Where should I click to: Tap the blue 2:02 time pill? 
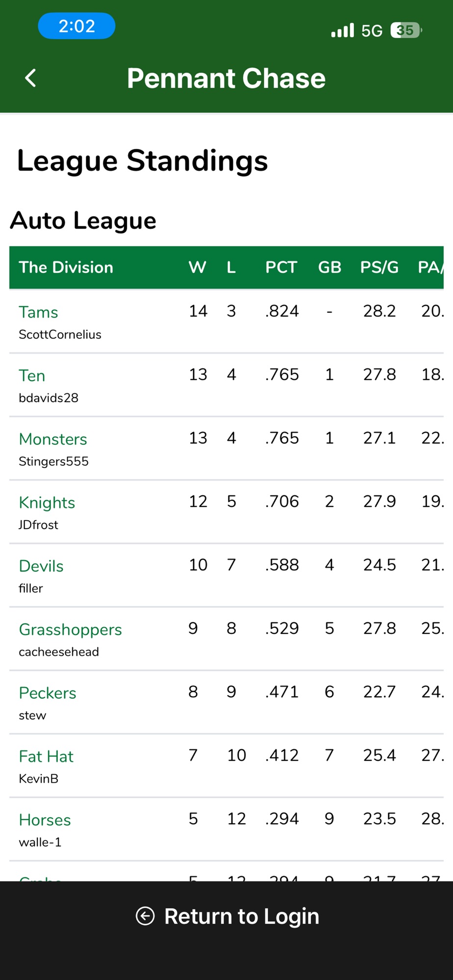click(76, 26)
